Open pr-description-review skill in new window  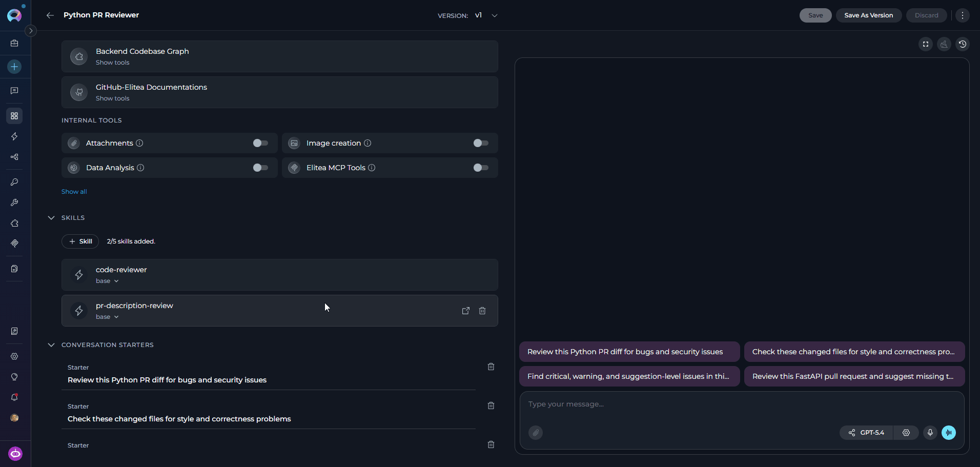click(466, 311)
